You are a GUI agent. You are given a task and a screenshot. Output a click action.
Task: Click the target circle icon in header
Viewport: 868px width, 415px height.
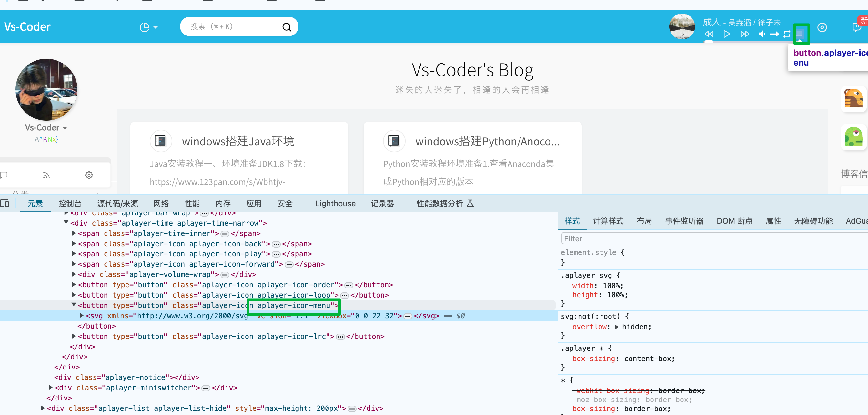point(822,27)
